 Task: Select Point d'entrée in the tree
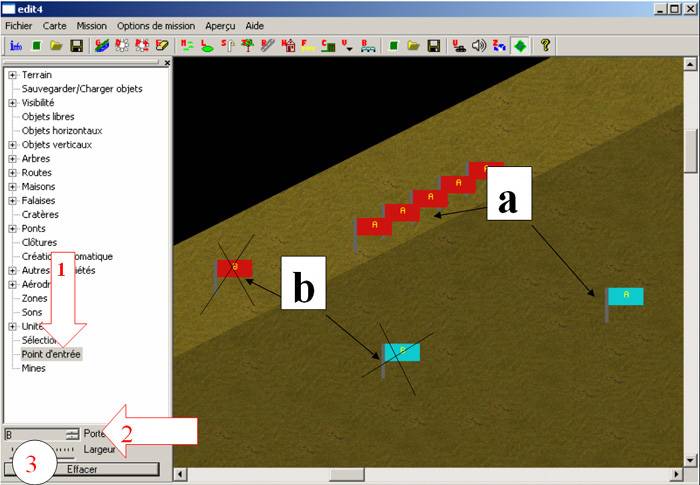(51, 354)
